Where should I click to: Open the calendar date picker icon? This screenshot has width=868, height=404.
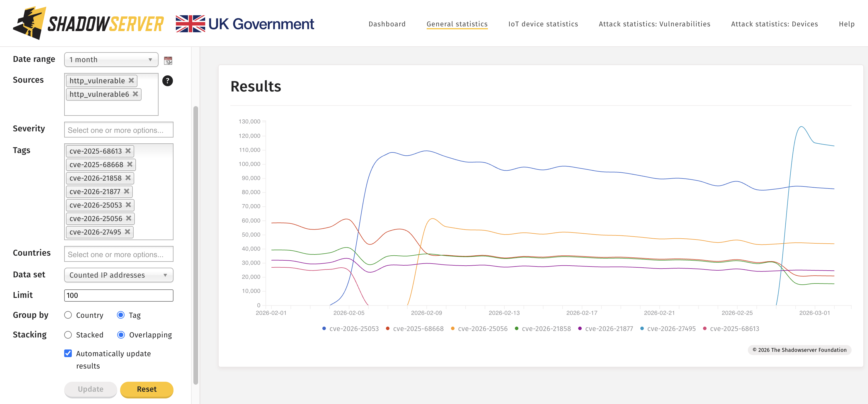click(168, 60)
